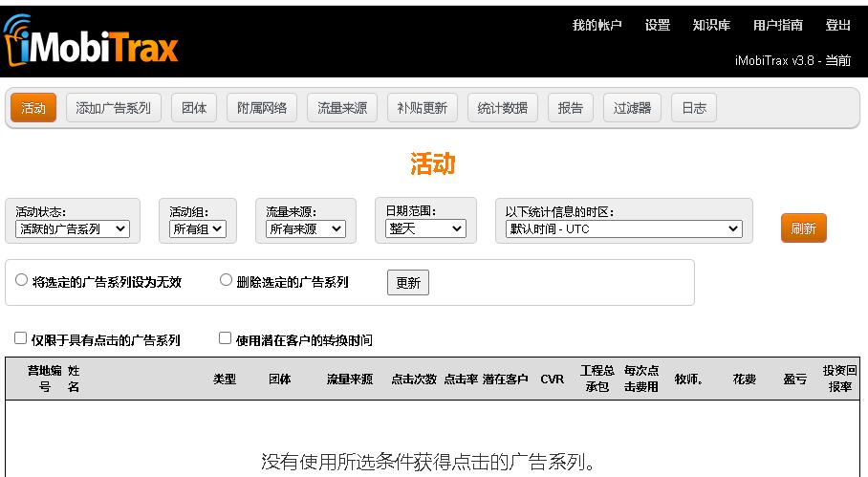Open the 我的帐户 link
Viewport: 868px width, 477px height.
point(597,26)
